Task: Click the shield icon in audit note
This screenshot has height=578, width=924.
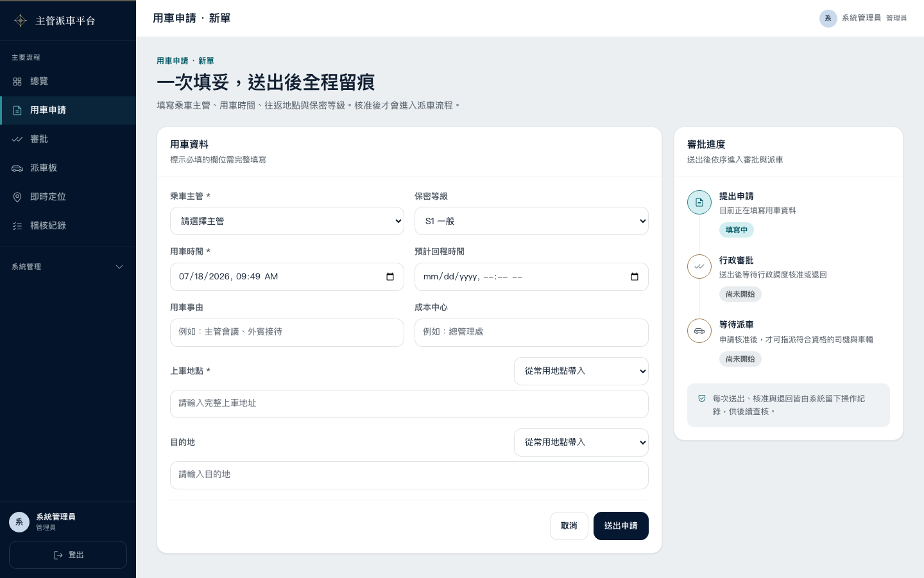Action: (x=702, y=399)
